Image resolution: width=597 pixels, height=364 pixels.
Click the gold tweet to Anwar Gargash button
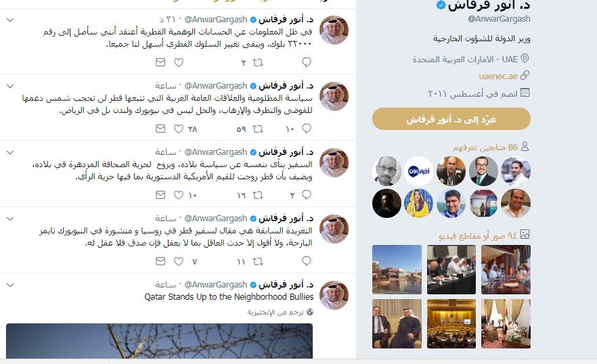(451, 119)
